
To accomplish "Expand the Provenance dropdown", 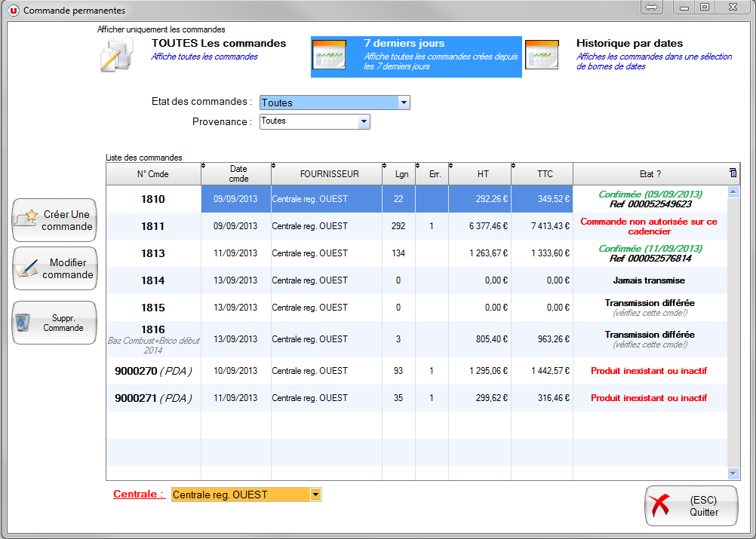I will [364, 121].
